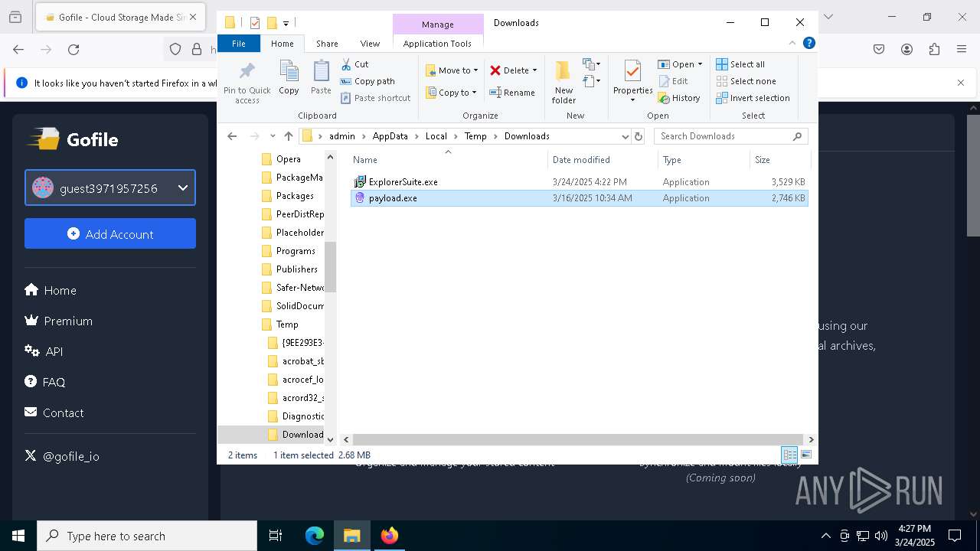Reload the page in Firefox
This screenshot has height=551, width=980.
click(x=73, y=50)
